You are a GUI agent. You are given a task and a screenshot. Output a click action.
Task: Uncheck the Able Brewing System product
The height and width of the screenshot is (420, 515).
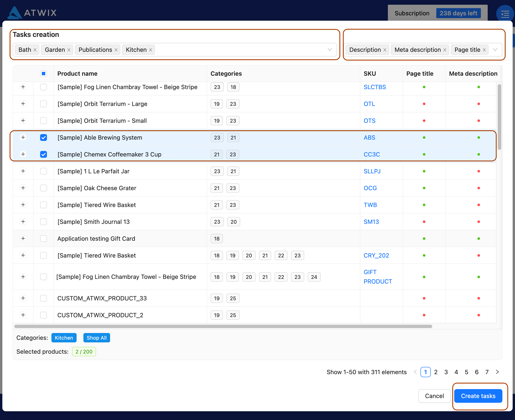[x=44, y=138]
